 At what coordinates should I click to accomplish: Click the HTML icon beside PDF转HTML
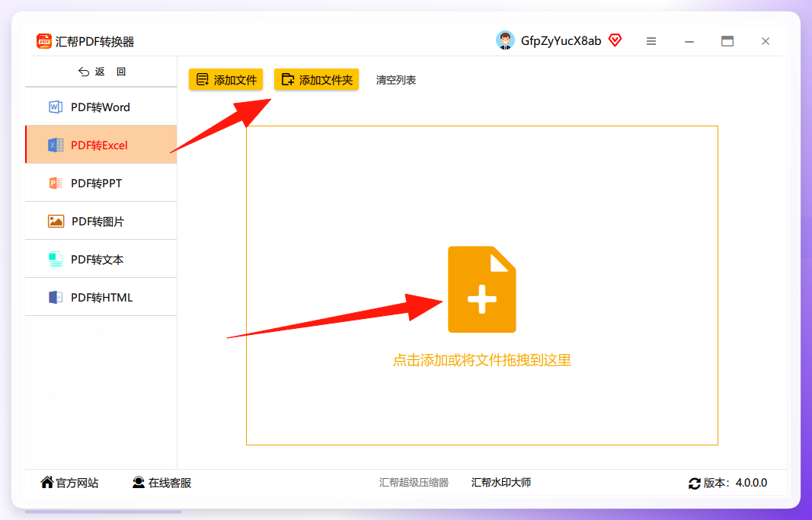56,298
